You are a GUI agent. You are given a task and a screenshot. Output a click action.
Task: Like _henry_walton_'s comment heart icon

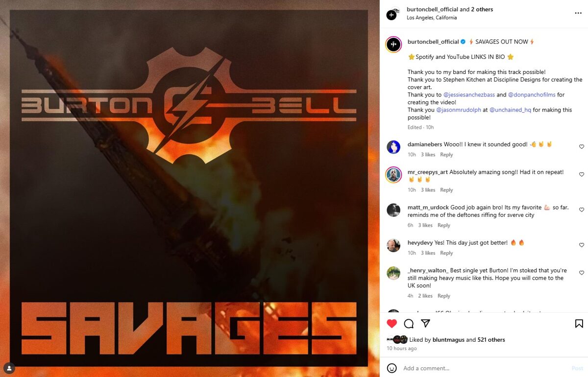(x=582, y=273)
